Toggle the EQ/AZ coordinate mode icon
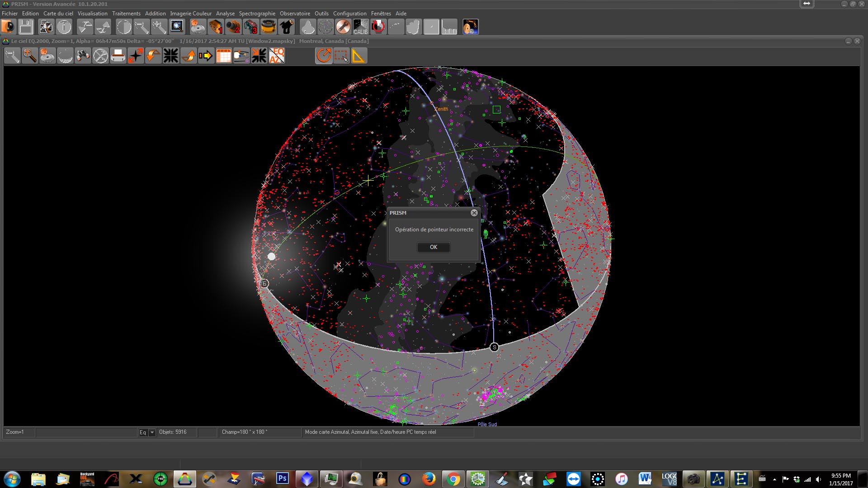The height and width of the screenshot is (488, 868). [x=277, y=56]
